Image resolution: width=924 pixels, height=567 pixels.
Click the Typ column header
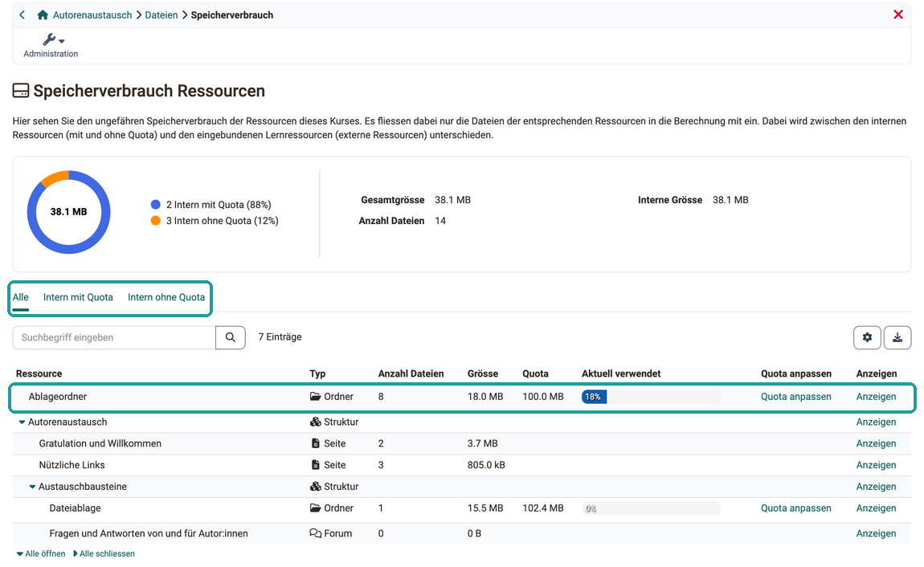pos(317,373)
